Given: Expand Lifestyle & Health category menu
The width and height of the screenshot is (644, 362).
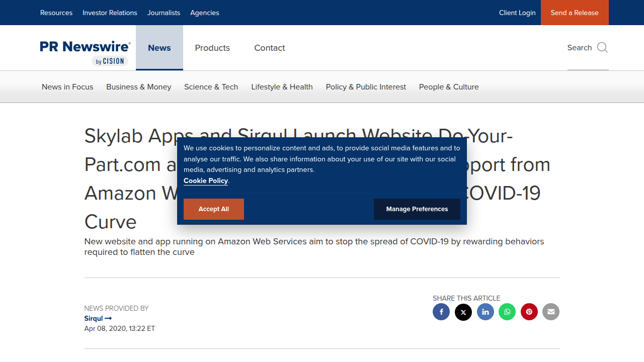Looking at the screenshot, I should click(x=282, y=87).
